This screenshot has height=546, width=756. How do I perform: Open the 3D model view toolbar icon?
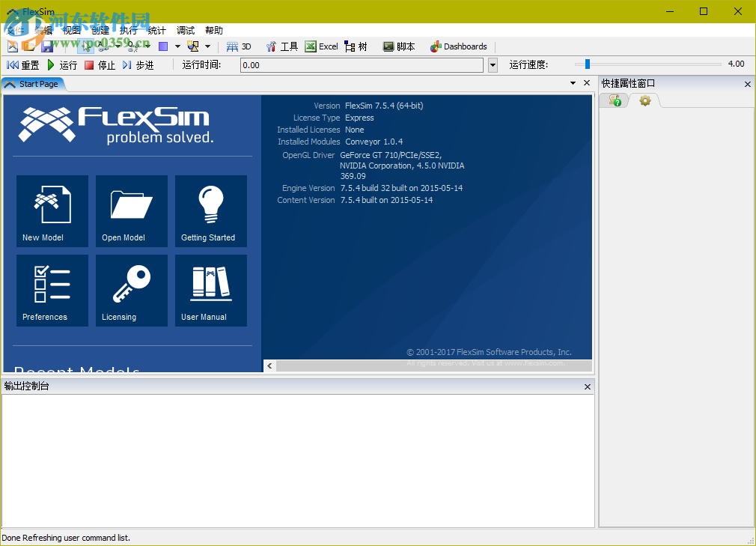(240, 46)
